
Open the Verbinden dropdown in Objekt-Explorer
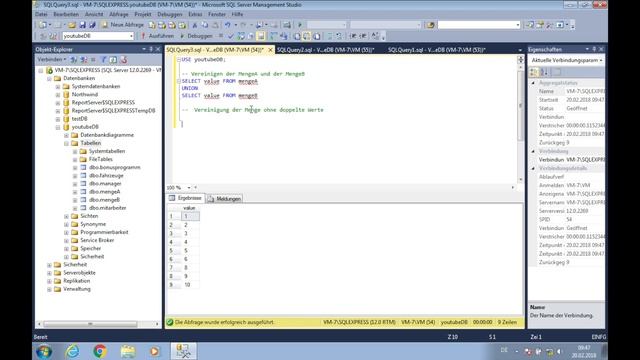[52, 60]
